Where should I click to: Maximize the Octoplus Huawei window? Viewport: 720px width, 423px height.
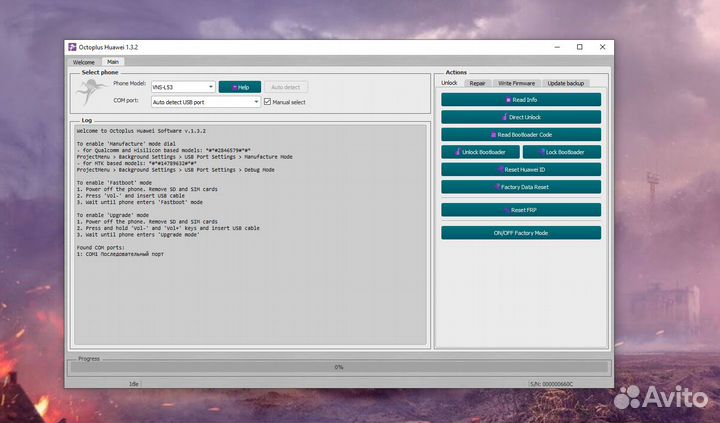pyautogui.click(x=579, y=47)
